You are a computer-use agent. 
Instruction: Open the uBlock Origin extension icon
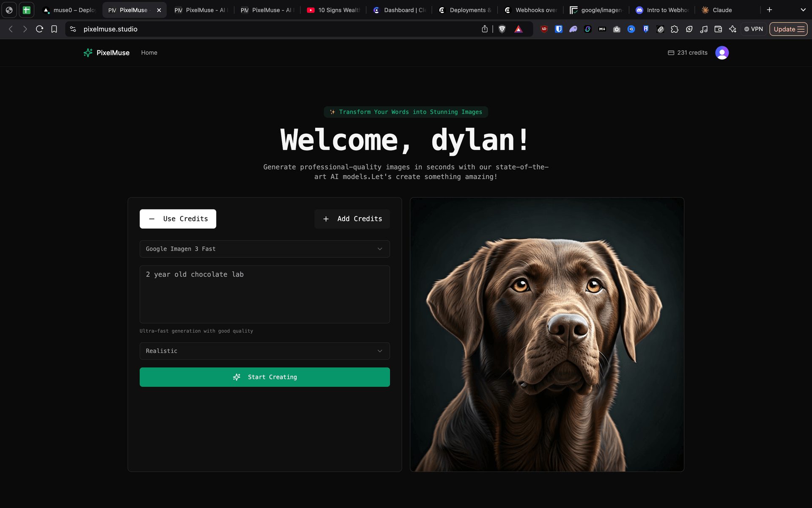click(544, 29)
